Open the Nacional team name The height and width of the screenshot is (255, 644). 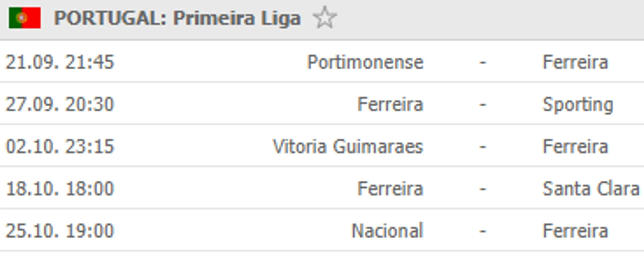point(387,231)
